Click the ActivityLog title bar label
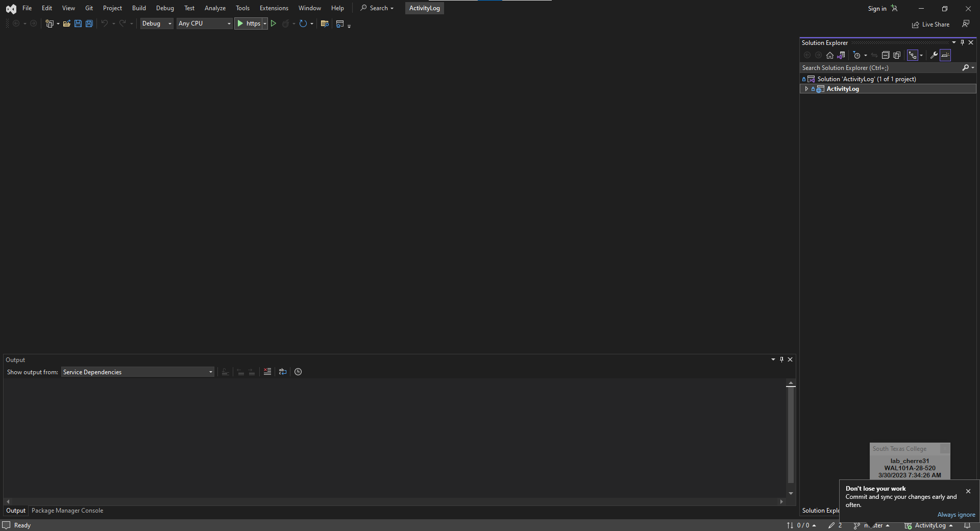This screenshot has width=980, height=531. click(425, 8)
